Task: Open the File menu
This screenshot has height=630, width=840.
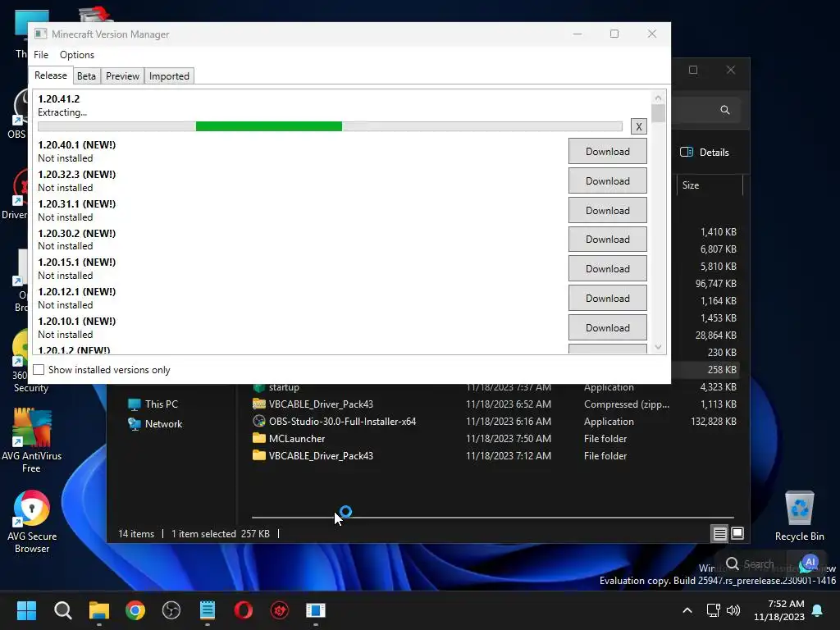Action: (x=41, y=55)
